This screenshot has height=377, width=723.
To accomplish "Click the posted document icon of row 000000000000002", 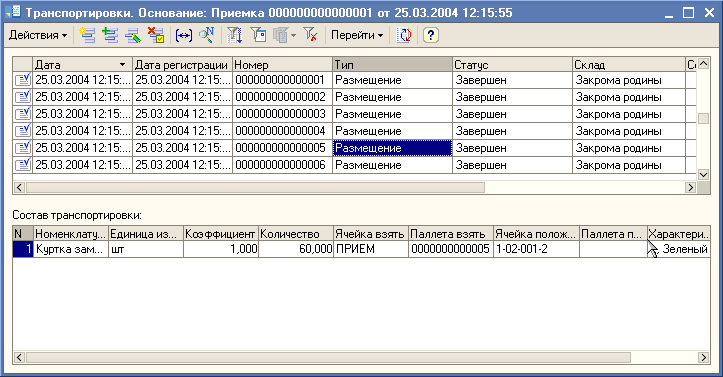I will tap(23, 97).
